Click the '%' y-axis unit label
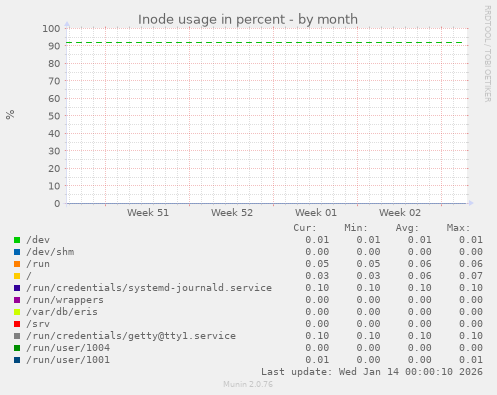Viewport: 497px width, 395px height. tap(10, 115)
